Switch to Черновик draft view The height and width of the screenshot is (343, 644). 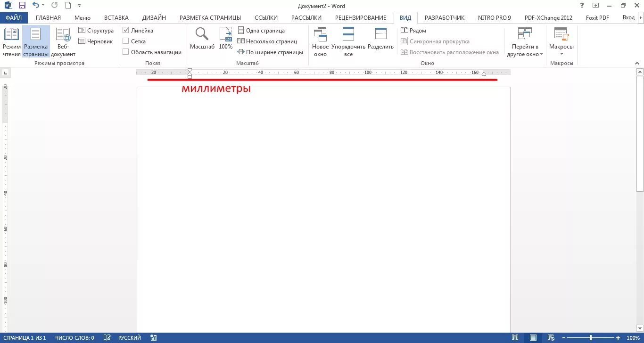[x=96, y=41]
